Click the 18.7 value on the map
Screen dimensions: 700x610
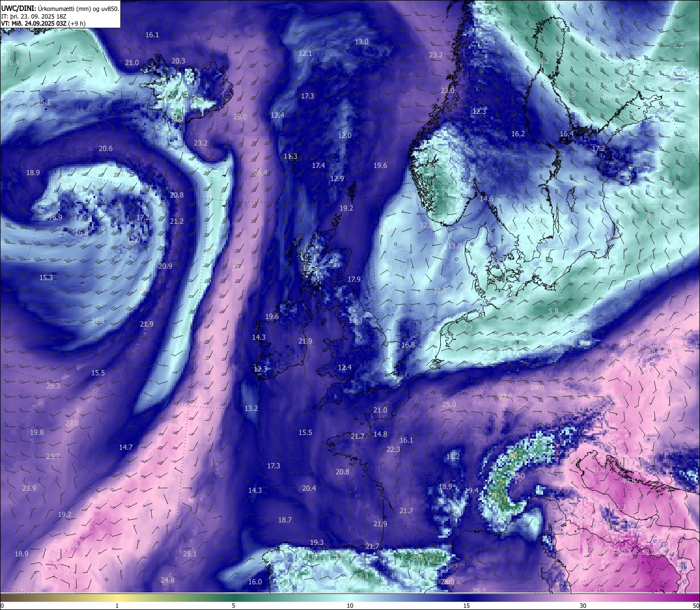tap(285, 520)
